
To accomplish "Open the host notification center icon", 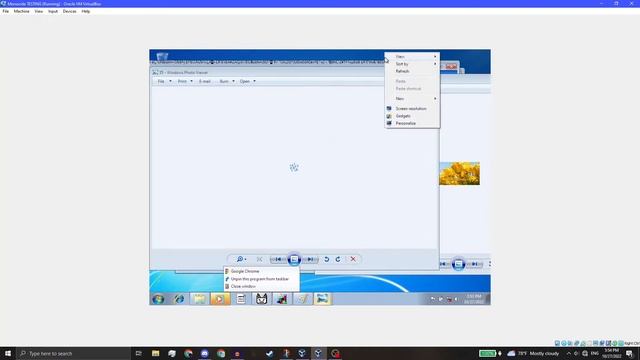I will (x=629, y=353).
